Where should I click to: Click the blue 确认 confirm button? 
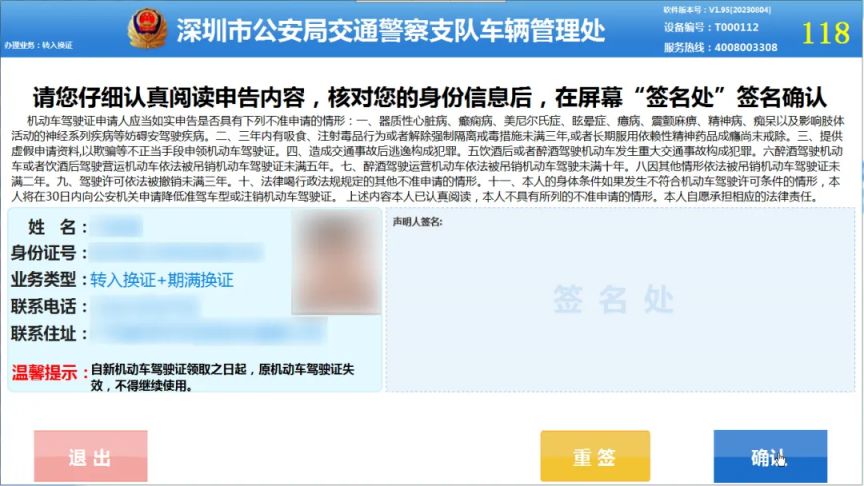point(770,456)
